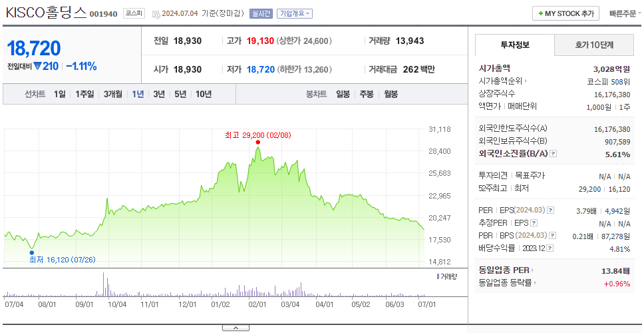The height and width of the screenshot is (333, 644).
Task: Click the 투자의견 label
Action: point(493,176)
